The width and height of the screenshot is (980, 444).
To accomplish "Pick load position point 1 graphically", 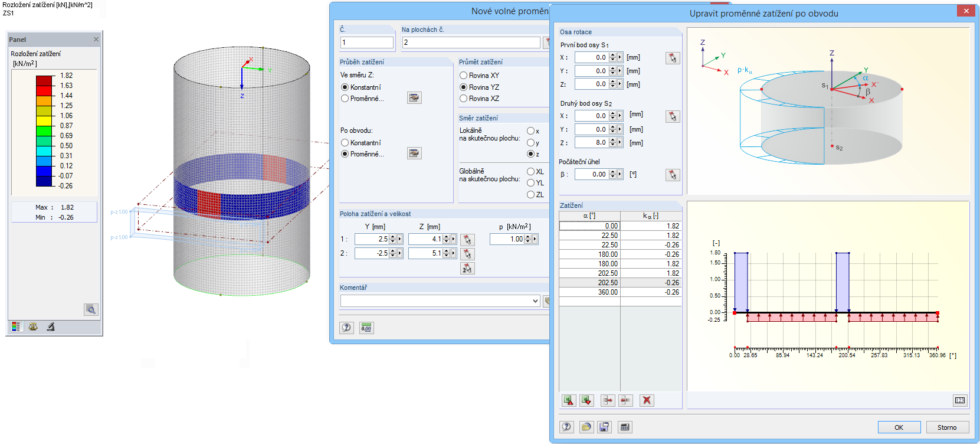I will coord(467,240).
